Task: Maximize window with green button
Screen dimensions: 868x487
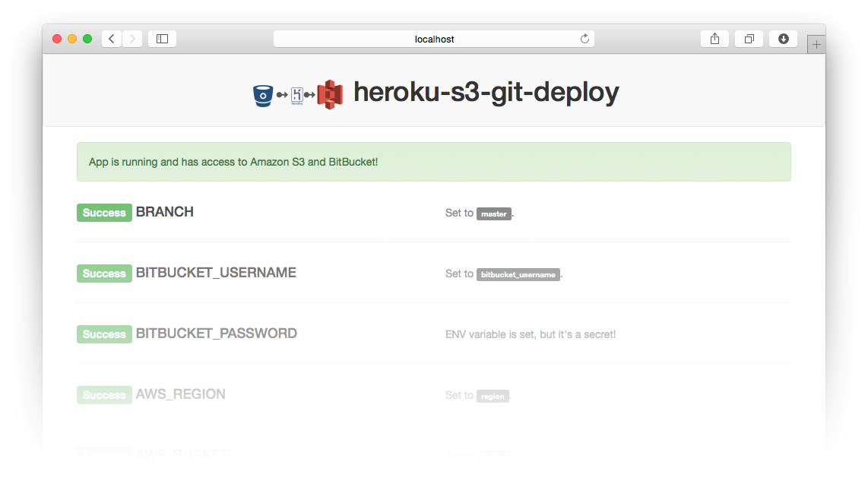Action: [x=87, y=39]
